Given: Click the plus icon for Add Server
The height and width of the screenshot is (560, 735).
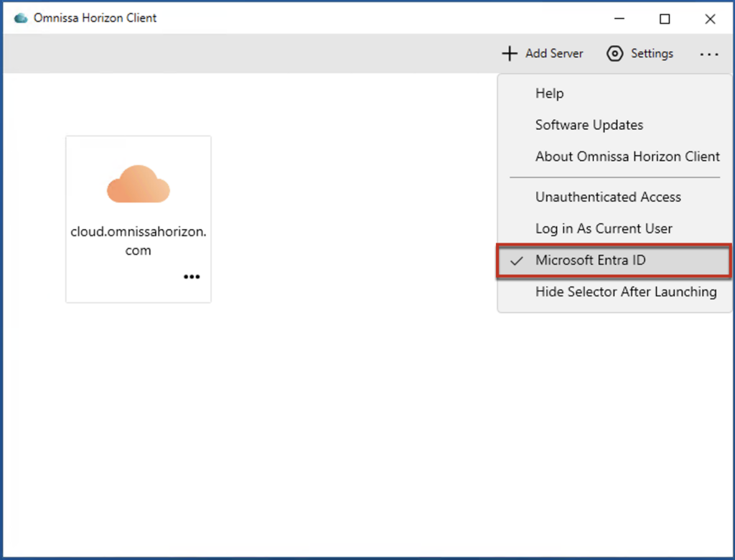Looking at the screenshot, I should (x=509, y=54).
